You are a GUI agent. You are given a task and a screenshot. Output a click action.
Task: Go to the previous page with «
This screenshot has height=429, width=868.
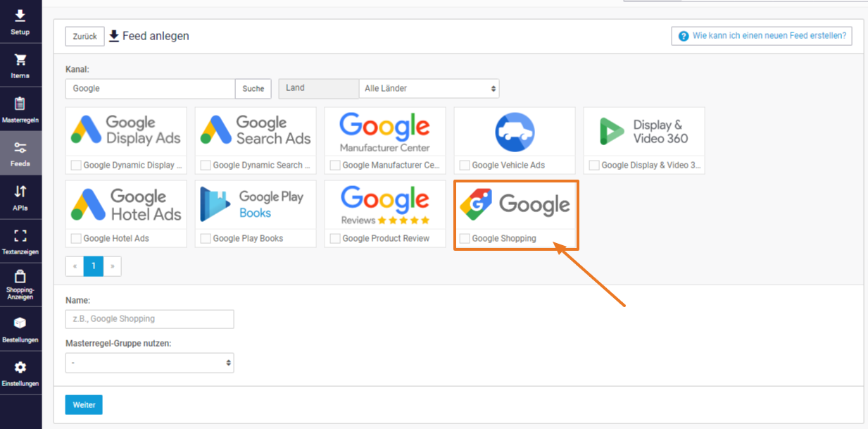click(75, 266)
